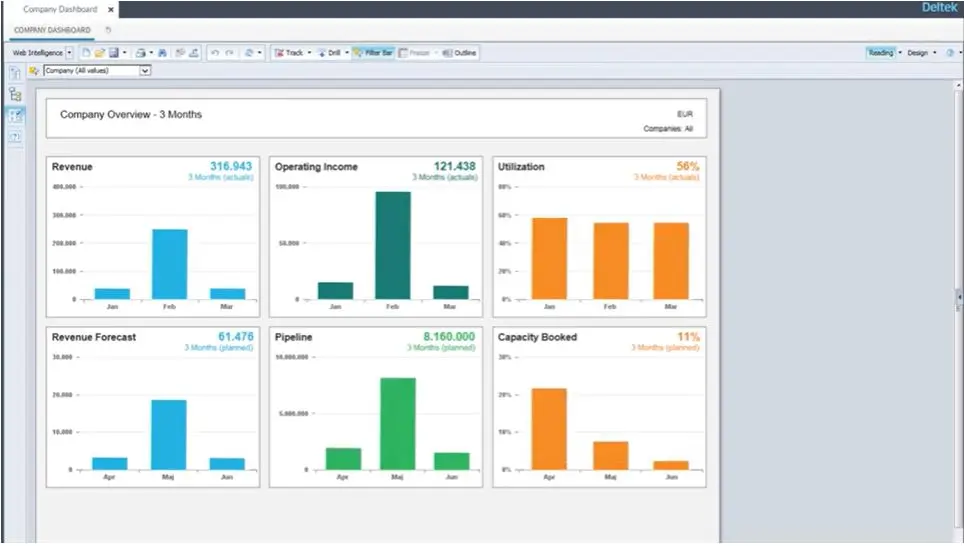964x546 pixels.
Task: Toggle the Filter Bar button
Action: tap(373, 53)
